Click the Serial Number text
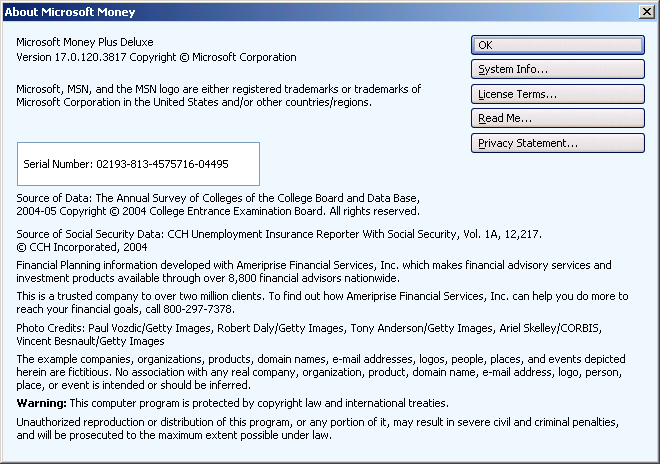This screenshot has height=464, width=660. tap(126, 164)
